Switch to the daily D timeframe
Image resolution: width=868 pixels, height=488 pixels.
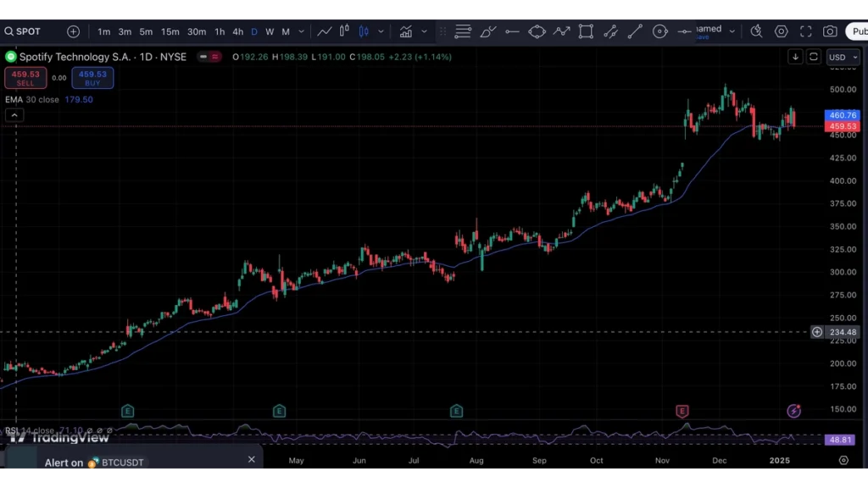coord(254,31)
